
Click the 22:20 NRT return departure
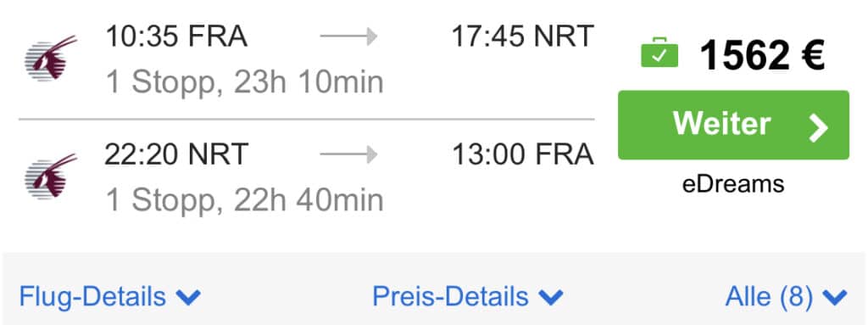point(176,154)
